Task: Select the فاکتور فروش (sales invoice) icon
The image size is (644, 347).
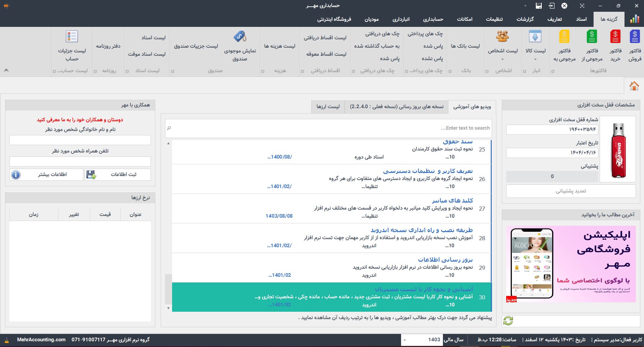Action: point(635,37)
